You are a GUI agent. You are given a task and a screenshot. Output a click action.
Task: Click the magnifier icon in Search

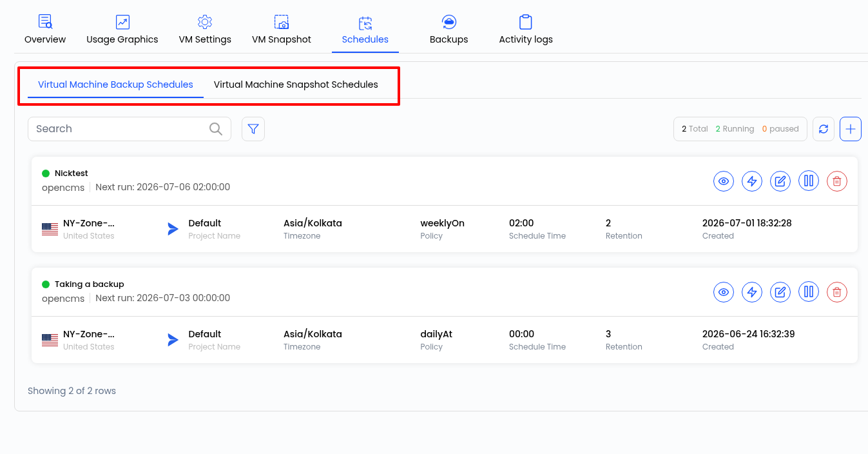[216, 129]
